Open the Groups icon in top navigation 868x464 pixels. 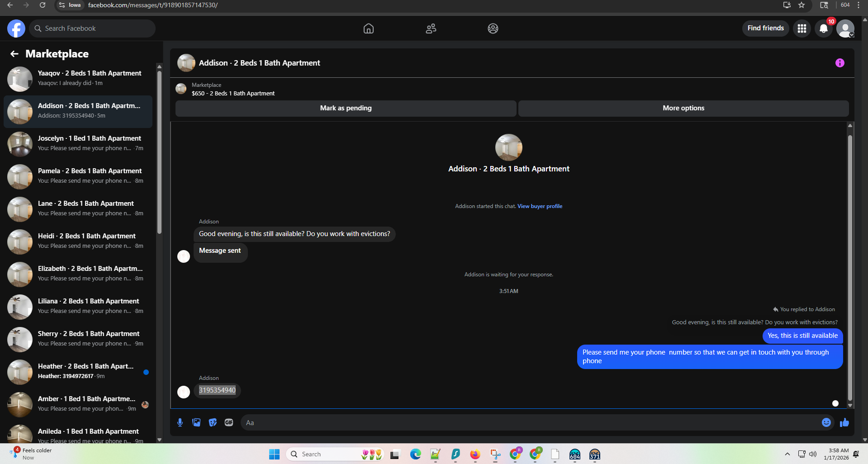point(493,28)
